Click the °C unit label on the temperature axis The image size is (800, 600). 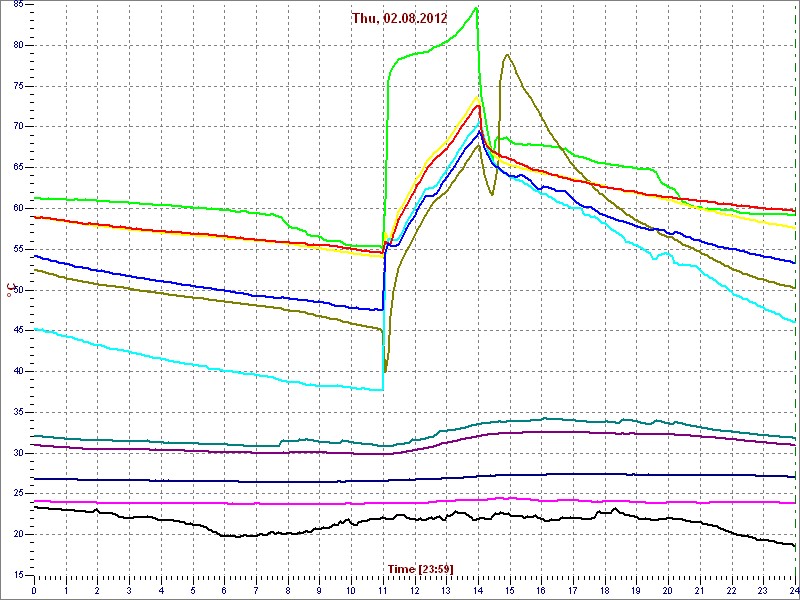click(9, 291)
